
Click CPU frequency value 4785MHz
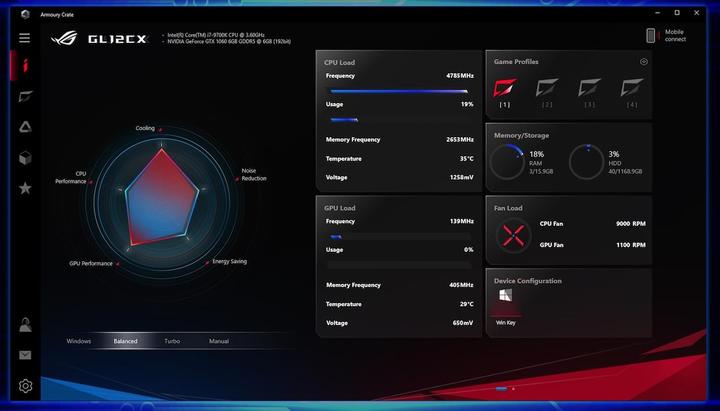460,76
